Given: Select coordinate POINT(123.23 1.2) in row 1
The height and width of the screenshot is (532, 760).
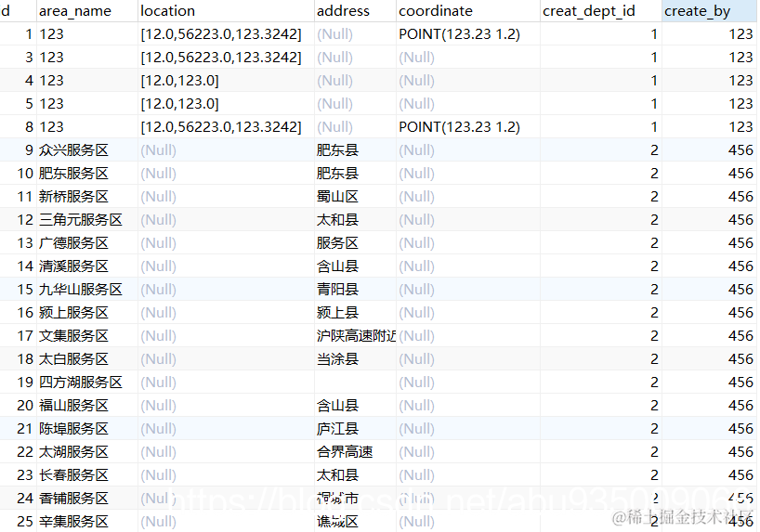Looking at the screenshot, I should pyautogui.click(x=459, y=34).
